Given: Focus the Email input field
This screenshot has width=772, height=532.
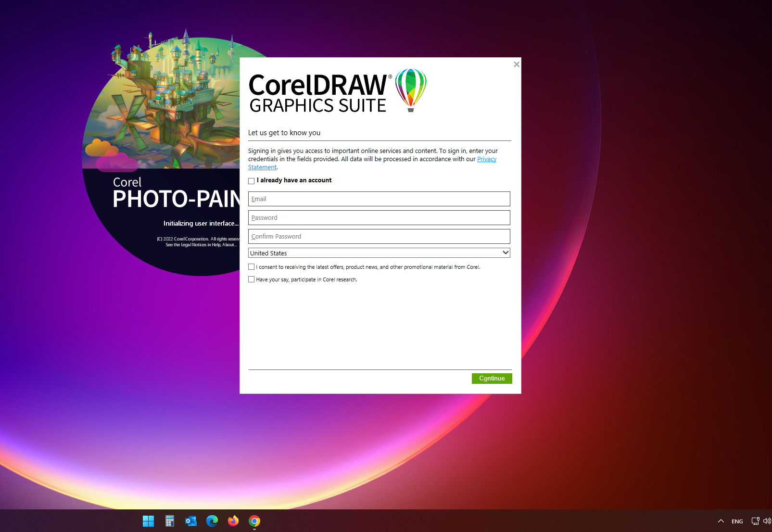Looking at the screenshot, I should tap(379, 199).
